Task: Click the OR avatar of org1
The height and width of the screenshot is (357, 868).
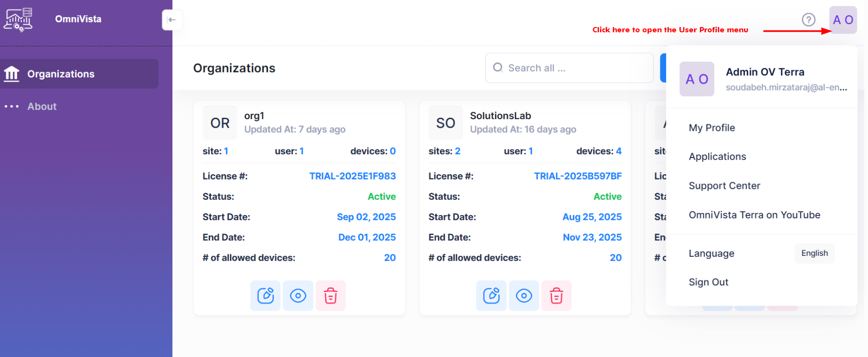Action: click(x=220, y=123)
